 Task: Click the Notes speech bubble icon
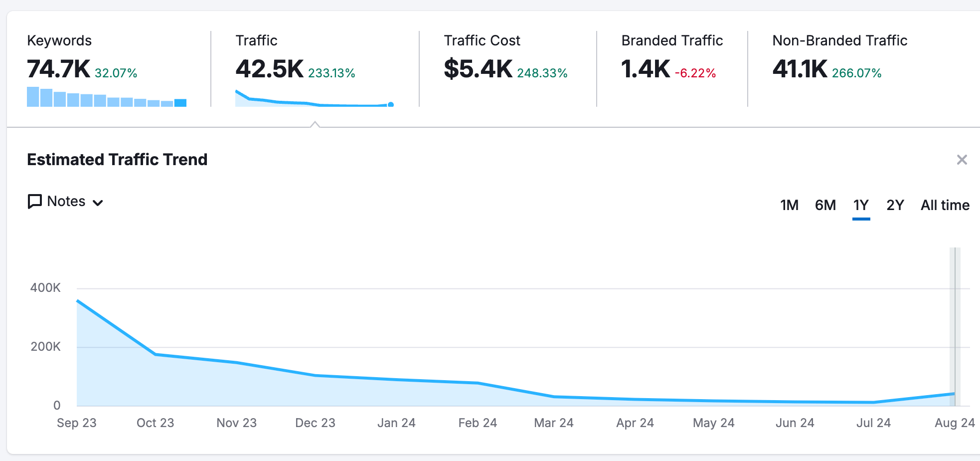coord(34,201)
